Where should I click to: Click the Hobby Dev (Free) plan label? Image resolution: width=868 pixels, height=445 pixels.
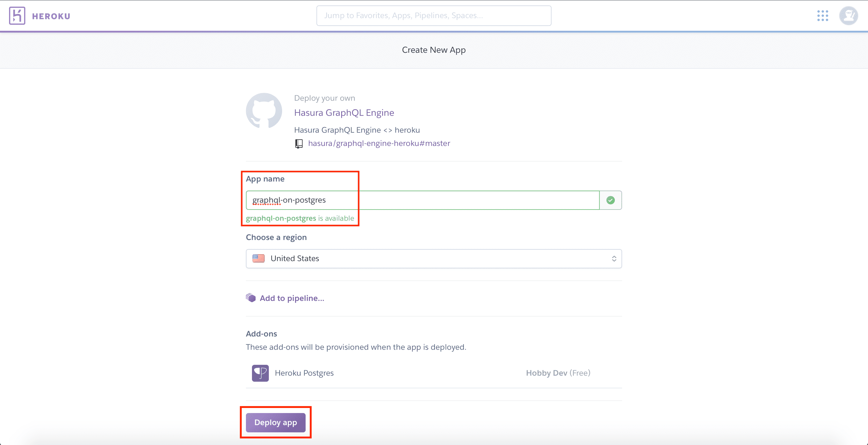click(558, 373)
